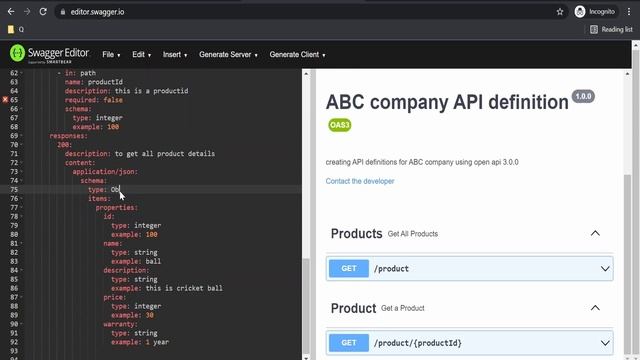Click the address bar URL editor.swagger.io
The width and height of the screenshot is (640, 360).
click(x=98, y=12)
